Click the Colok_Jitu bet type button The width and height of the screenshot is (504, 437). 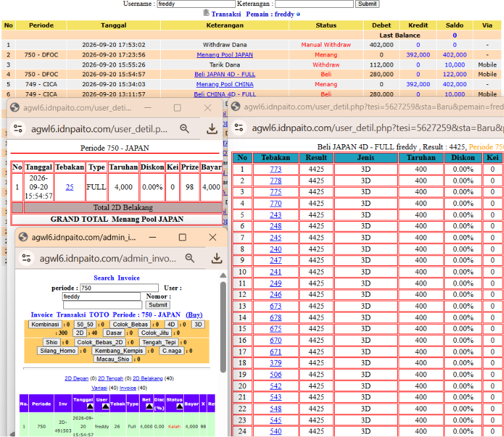(155, 333)
